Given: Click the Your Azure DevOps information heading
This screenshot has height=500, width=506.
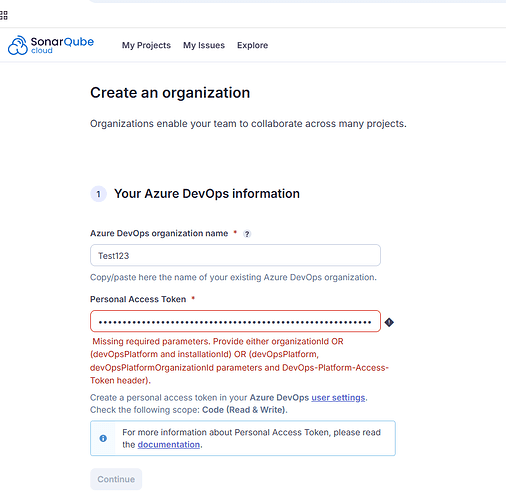Looking at the screenshot, I should point(207,194).
